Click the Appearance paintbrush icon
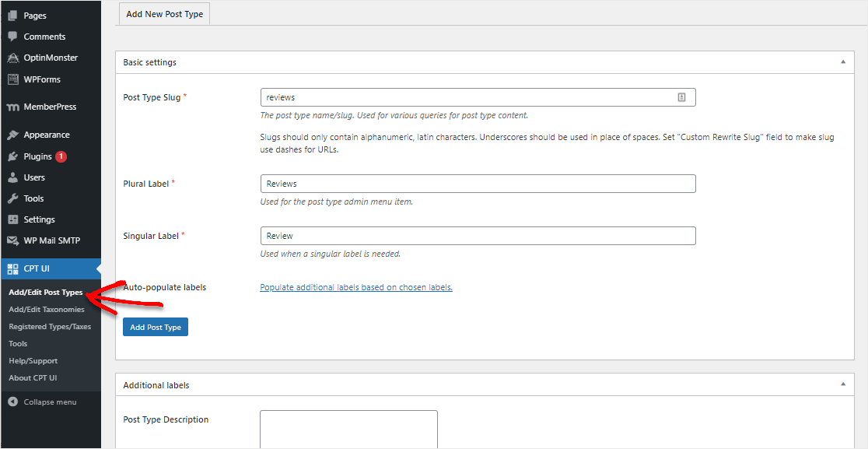Viewport: 868px width, 449px height. [12, 135]
